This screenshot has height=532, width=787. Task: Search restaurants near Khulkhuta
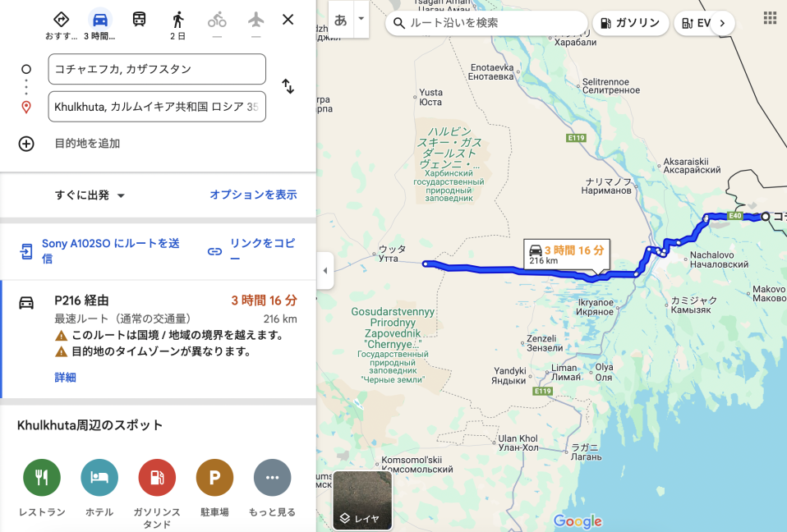(x=42, y=477)
